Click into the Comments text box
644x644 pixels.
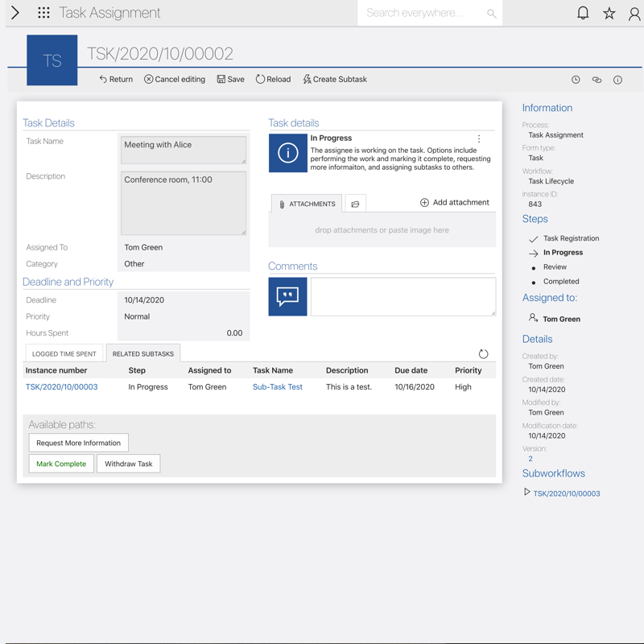[x=402, y=296]
